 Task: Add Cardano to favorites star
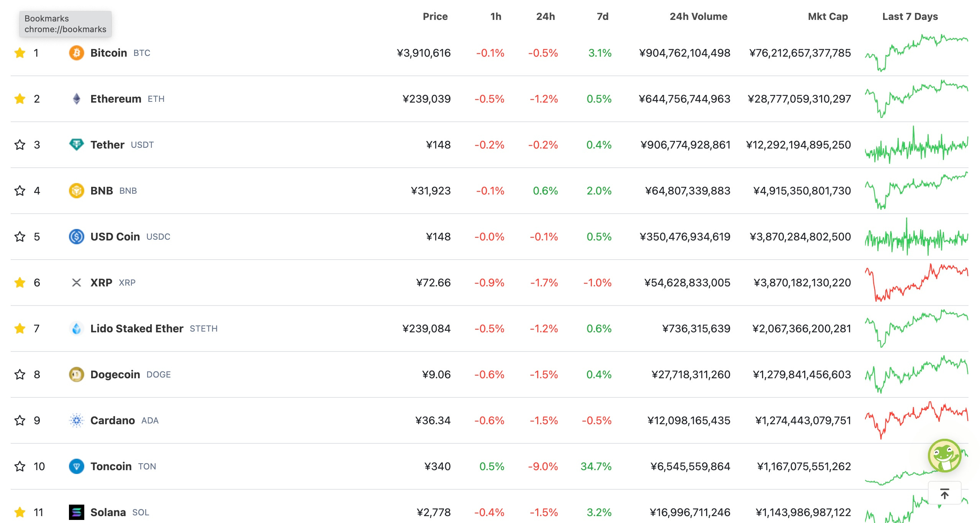20,420
